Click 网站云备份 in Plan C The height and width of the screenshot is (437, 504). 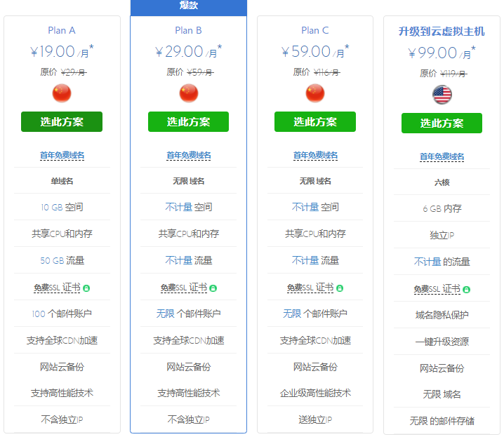[315, 367]
